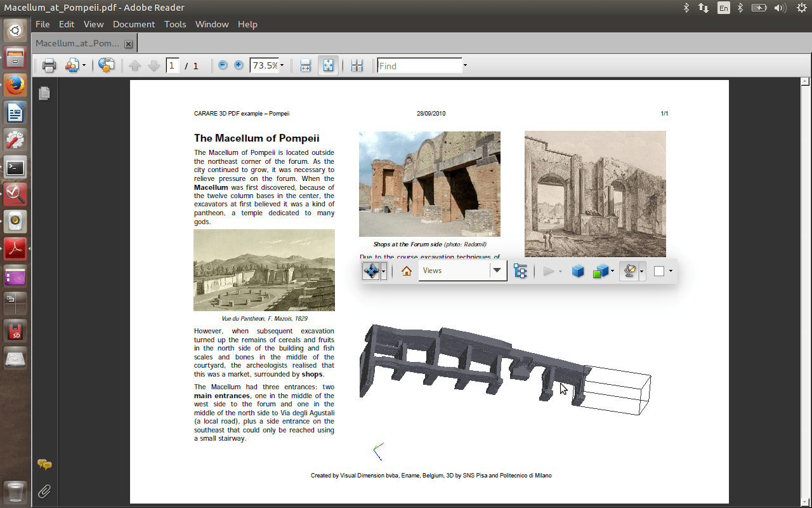Pick the 3D background color swatch
812x508 pixels.
pyautogui.click(x=659, y=271)
